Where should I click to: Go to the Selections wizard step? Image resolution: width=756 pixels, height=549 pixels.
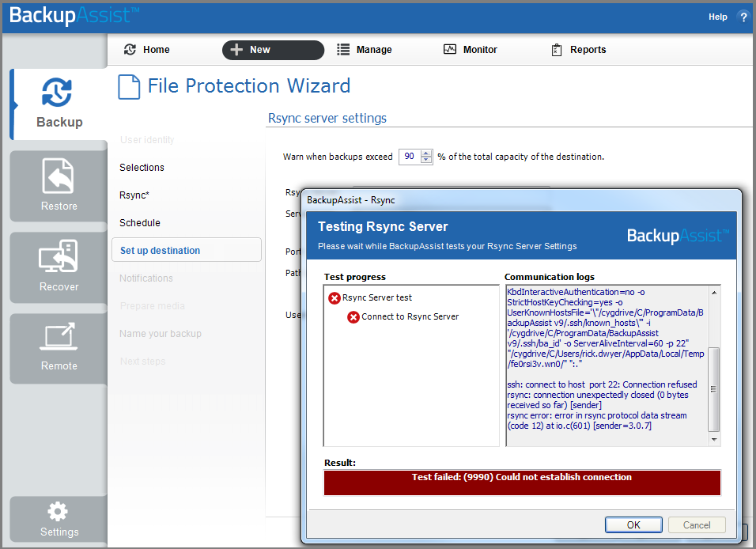(x=142, y=168)
